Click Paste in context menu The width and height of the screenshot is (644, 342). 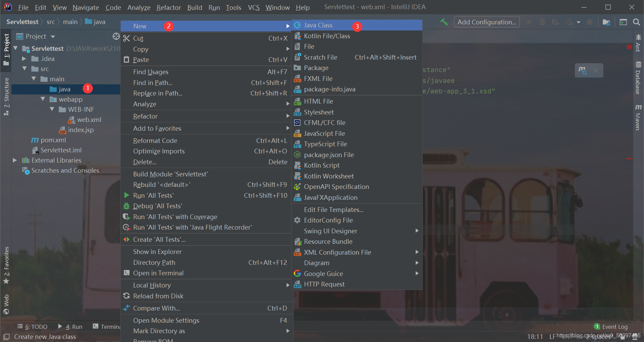[x=206, y=60]
